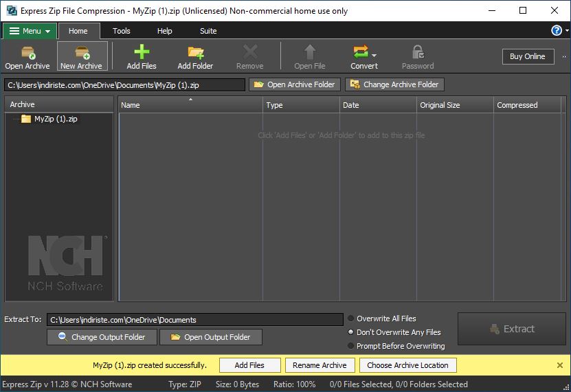This screenshot has width=571, height=392.
Task: Sort by Date column header
Action: click(378, 105)
